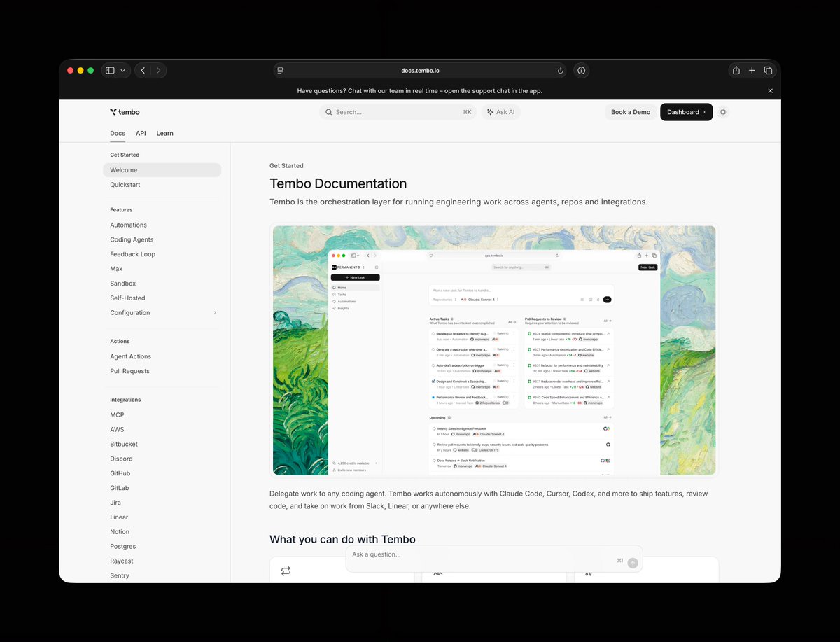This screenshot has width=840, height=642.
Task: Click the What you can do with Tembo heading
Action: (x=342, y=539)
